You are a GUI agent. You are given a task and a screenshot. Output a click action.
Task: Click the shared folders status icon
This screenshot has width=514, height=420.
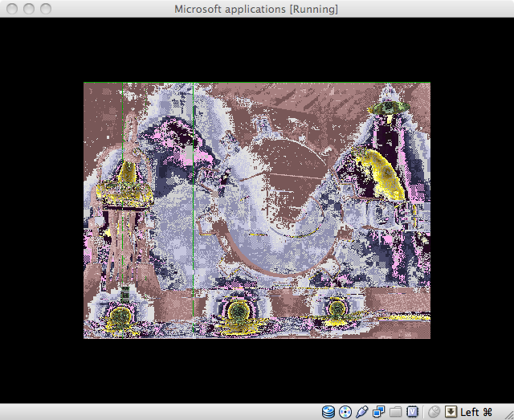click(396, 412)
